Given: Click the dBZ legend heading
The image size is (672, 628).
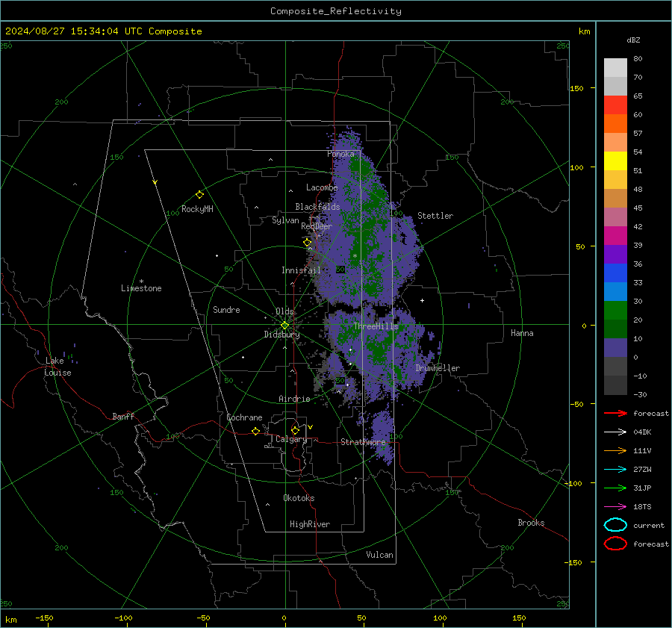Looking at the screenshot, I should pos(633,40).
